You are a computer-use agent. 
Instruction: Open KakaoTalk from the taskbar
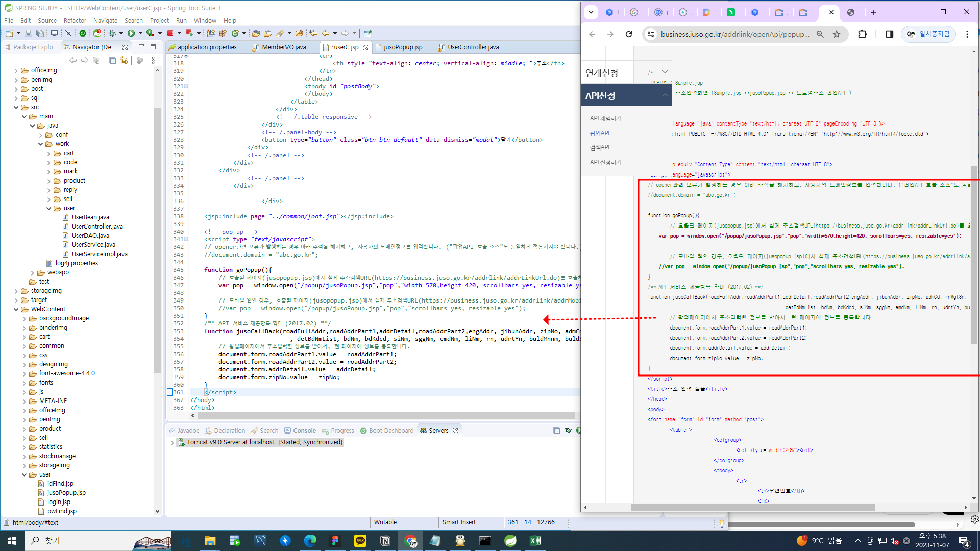coord(360,541)
